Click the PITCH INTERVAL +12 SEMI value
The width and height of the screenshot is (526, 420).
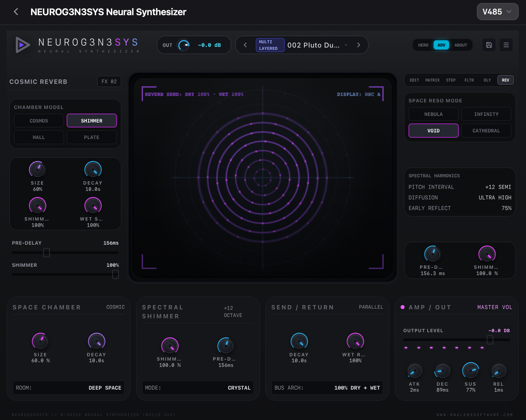[x=498, y=187]
